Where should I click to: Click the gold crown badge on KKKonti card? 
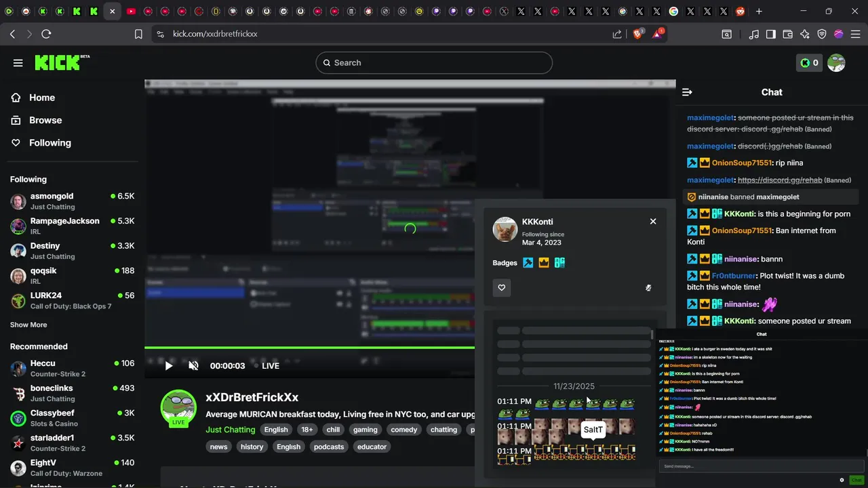point(544,263)
